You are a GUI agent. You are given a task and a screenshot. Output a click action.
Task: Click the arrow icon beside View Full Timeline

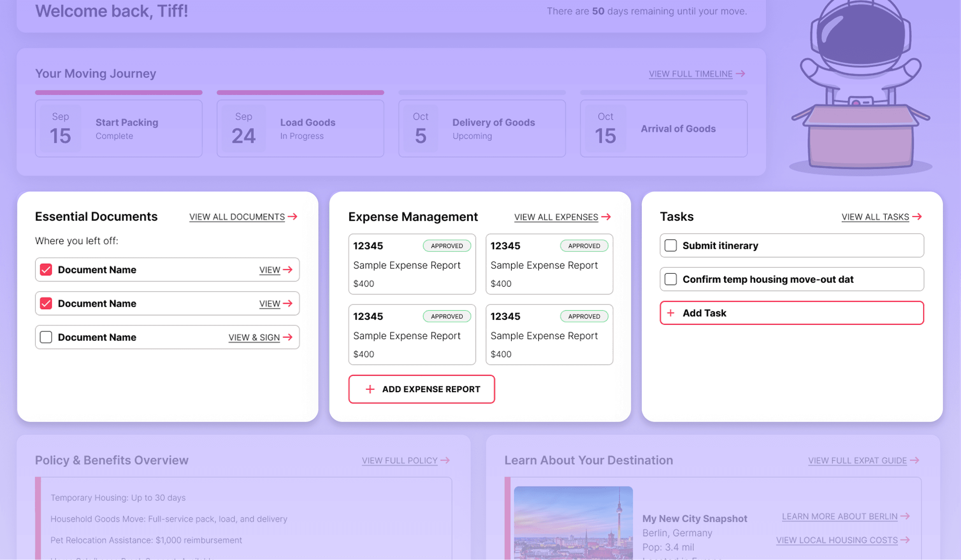740,74
